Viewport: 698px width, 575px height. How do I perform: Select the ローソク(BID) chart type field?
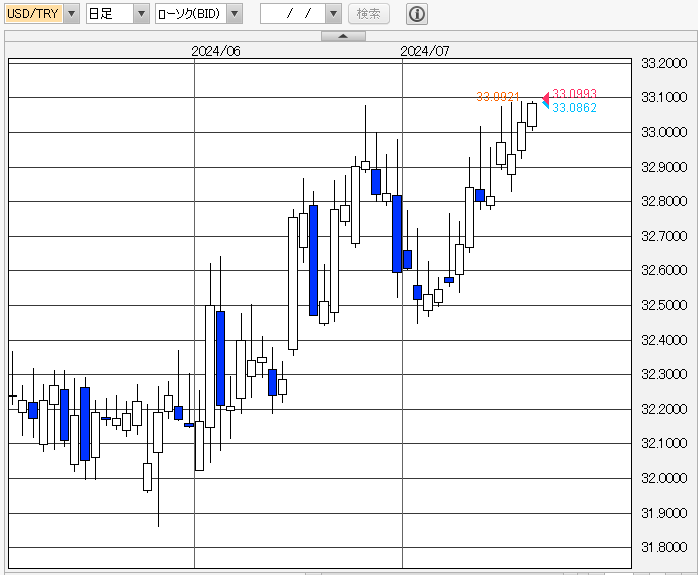[191, 14]
